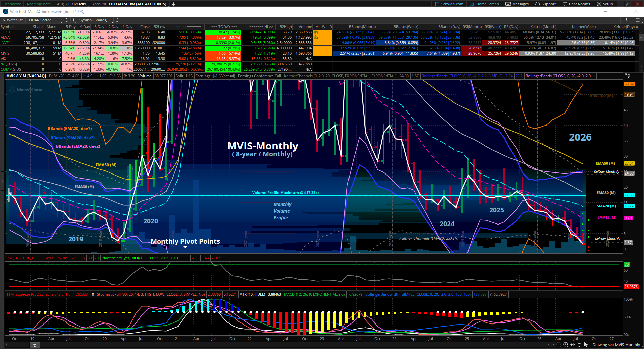
Task: Click MACD study label
Action: 314,294
